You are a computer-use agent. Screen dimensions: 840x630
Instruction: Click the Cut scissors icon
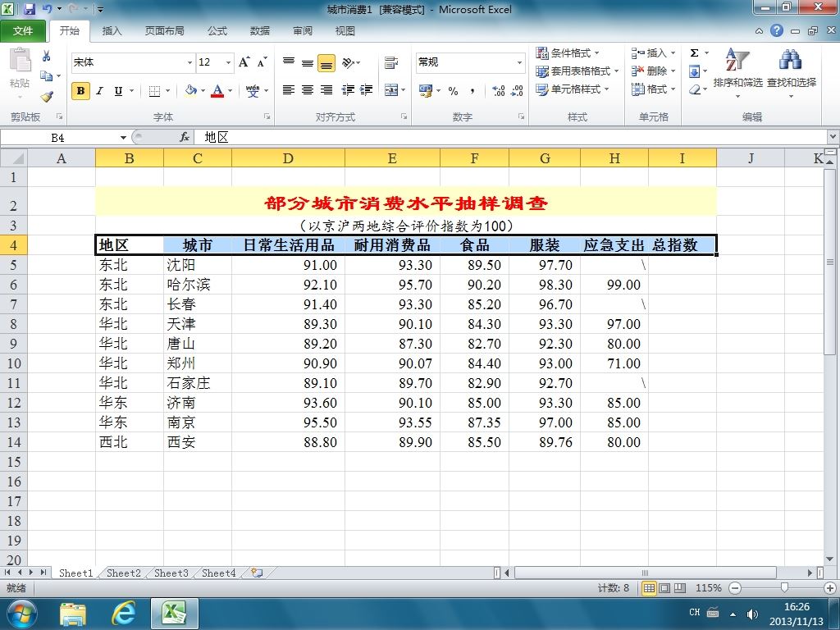tap(47, 56)
